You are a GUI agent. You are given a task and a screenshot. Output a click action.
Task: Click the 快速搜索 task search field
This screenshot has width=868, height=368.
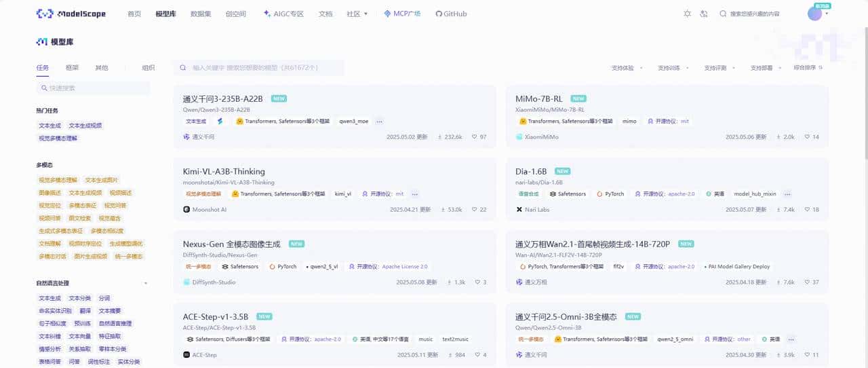click(93, 88)
